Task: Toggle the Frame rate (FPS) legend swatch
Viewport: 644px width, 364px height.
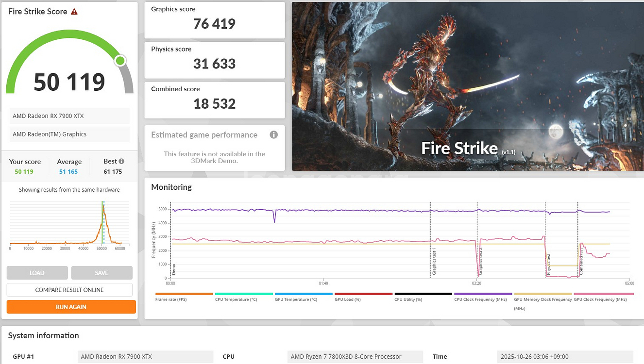Action: click(x=184, y=294)
